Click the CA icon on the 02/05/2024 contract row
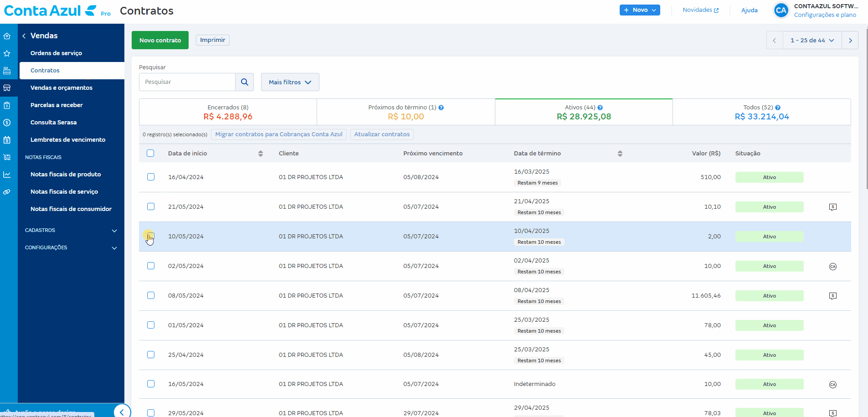This screenshot has width=868, height=417. coord(832,267)
